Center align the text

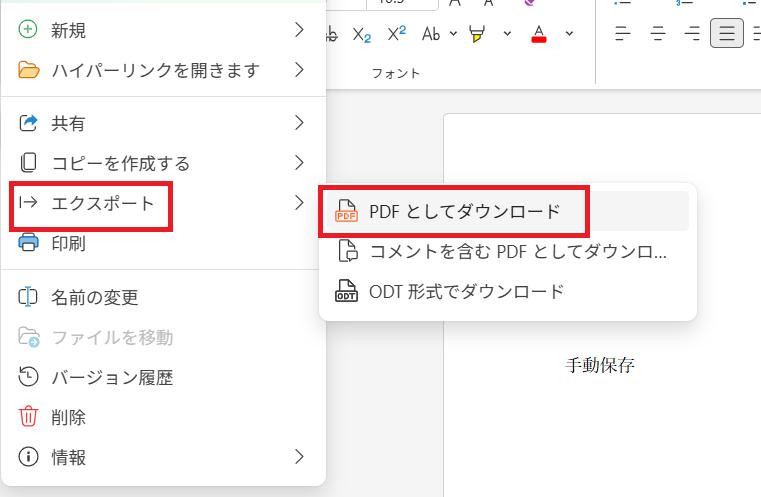pyautogui.click(x=658, y=33)
